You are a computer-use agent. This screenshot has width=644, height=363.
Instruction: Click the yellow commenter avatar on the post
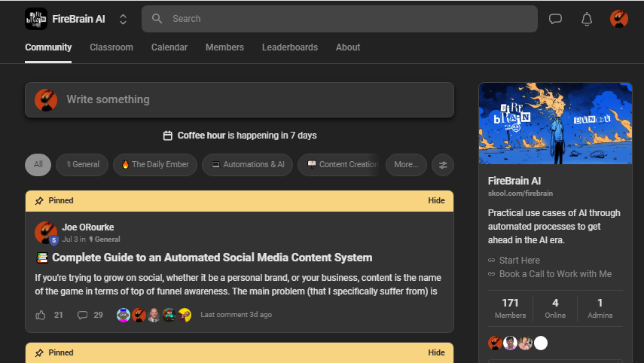(x=185, y=315)
